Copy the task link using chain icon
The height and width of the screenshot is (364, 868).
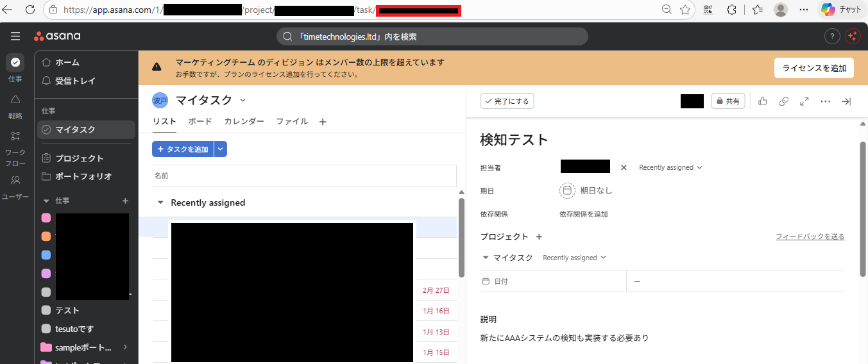[783, 101]
